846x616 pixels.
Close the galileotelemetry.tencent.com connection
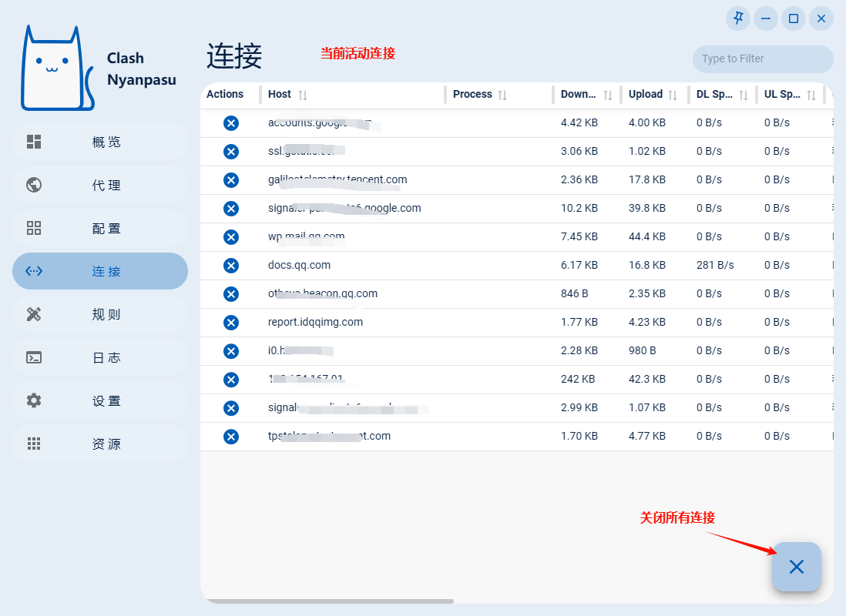[230, 180]
